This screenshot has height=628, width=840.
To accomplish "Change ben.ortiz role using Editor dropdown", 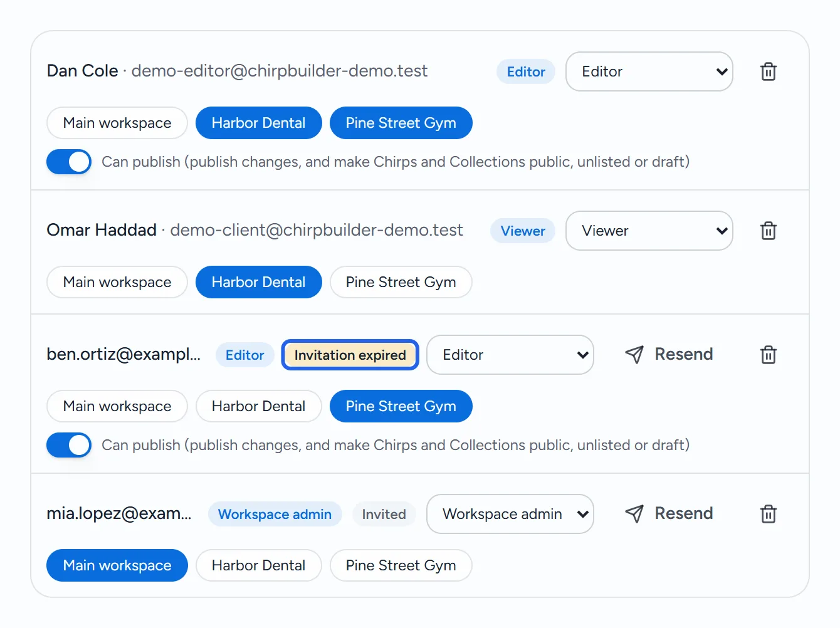I will point(510,355).
